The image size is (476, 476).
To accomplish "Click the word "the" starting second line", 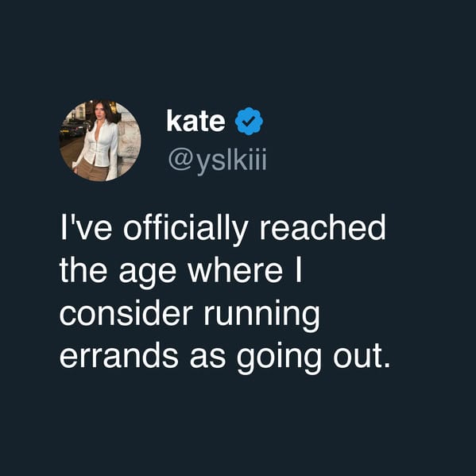I will 83,270.
